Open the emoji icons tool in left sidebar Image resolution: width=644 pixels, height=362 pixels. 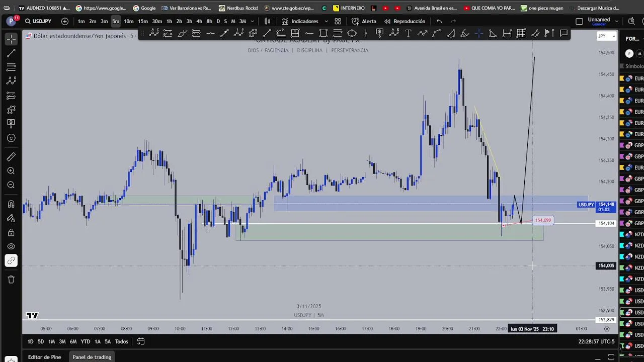click(x=11, y=138)
